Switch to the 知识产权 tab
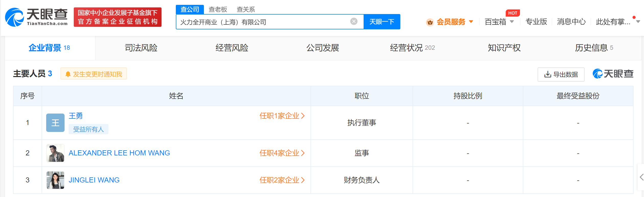Screen dimensions: 644x197 [504, 48]
